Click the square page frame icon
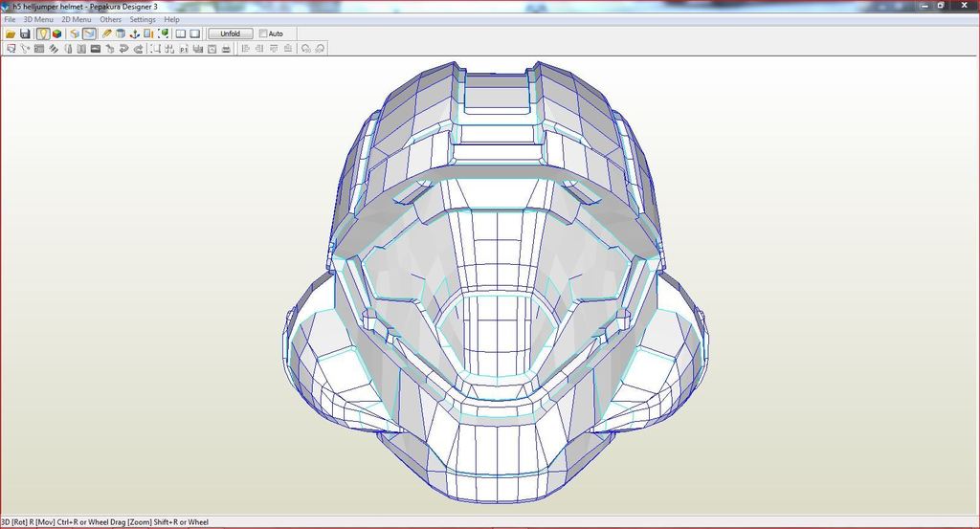 [x=212, y=49]
